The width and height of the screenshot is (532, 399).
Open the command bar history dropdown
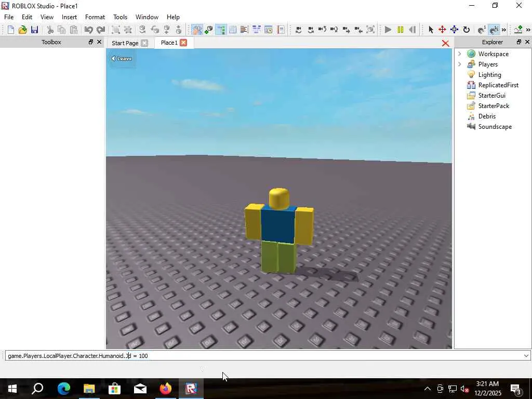click(526, 355)
